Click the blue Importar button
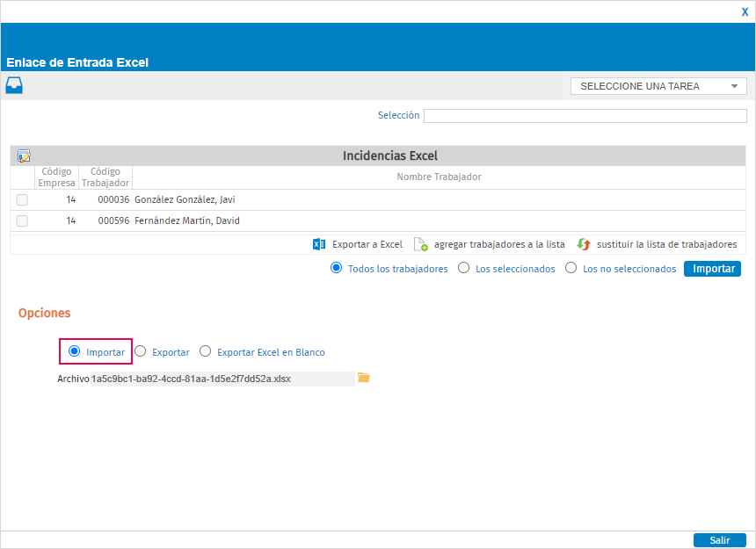 click(x=712, y=269)
